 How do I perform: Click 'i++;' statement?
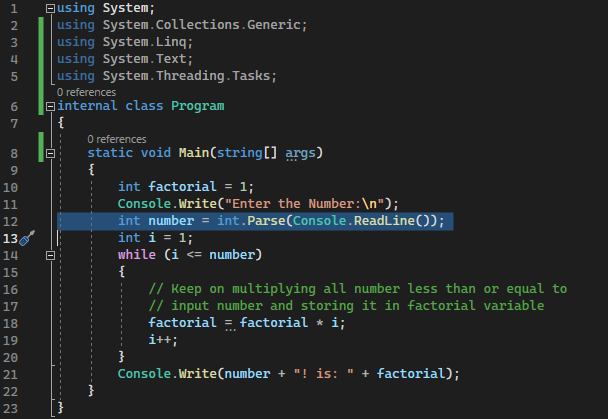163,340
